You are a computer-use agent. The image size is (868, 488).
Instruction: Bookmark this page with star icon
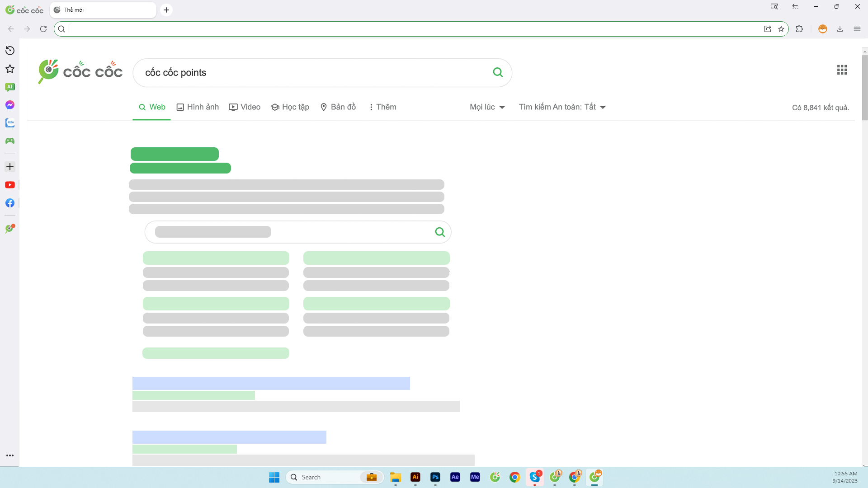click(x=781, y=29)
